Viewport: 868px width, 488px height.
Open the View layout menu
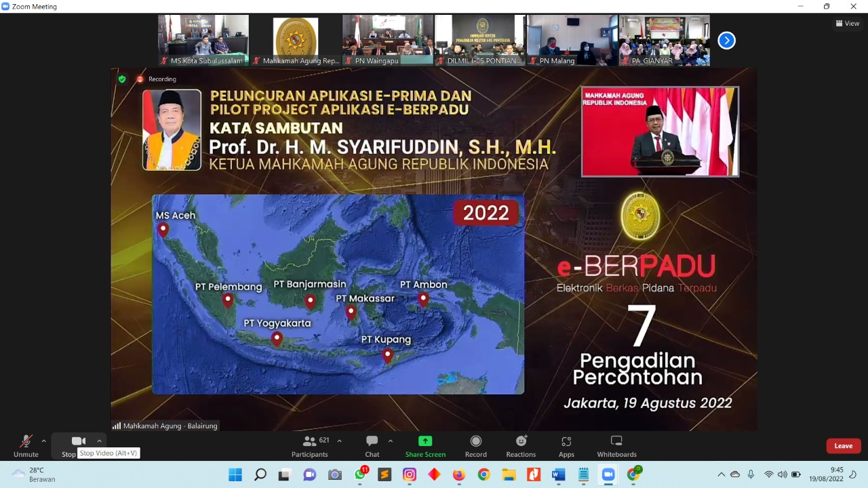point(848,23)
